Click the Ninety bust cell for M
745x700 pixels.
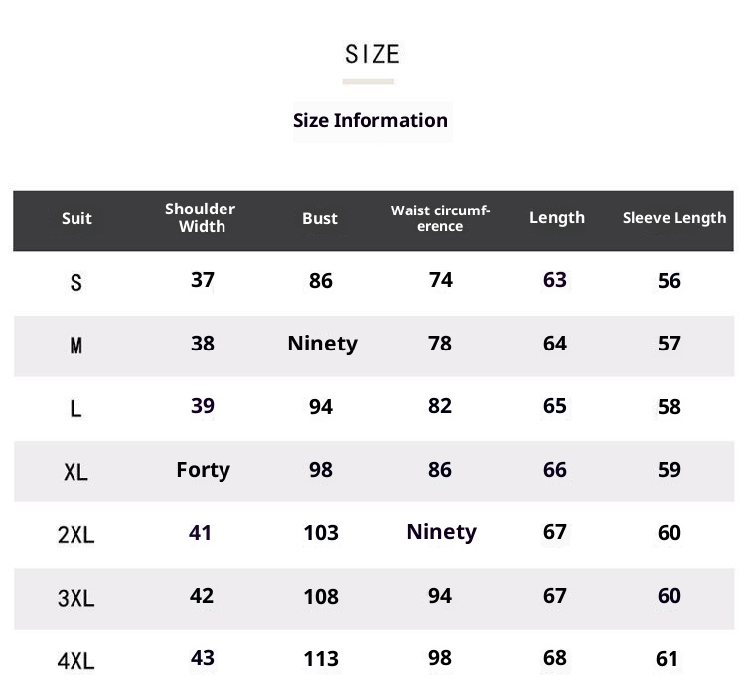click(322, 344)
